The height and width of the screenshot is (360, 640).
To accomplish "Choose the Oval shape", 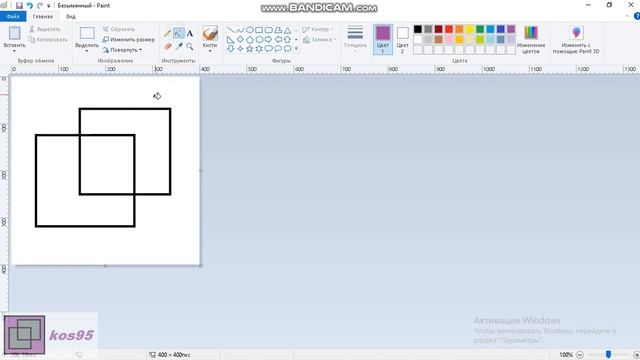I will tap(249, 30).
